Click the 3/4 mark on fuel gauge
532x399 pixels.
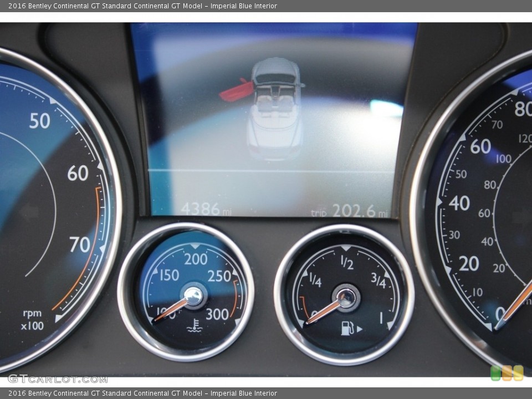click(x=378, y=280)
